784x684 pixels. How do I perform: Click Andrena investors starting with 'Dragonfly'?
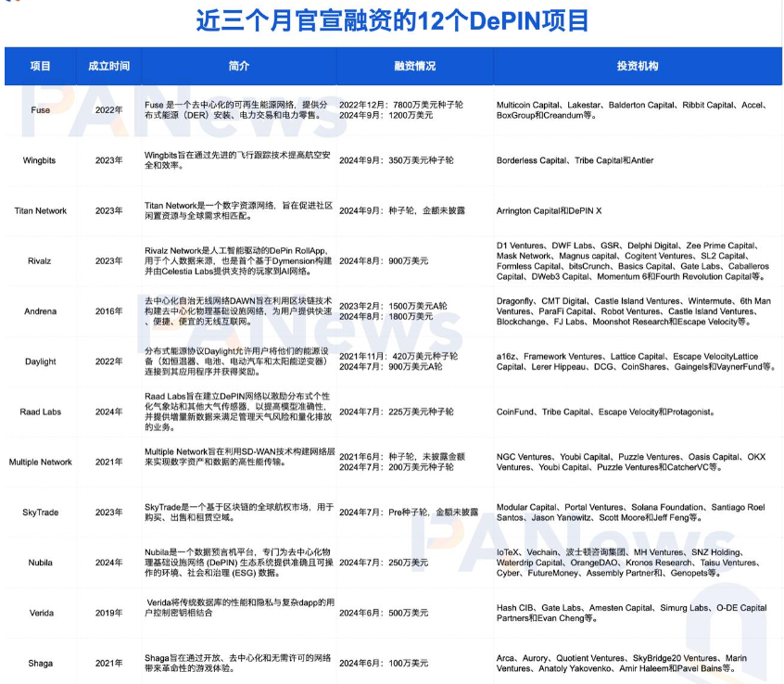(x=634, y=311)
